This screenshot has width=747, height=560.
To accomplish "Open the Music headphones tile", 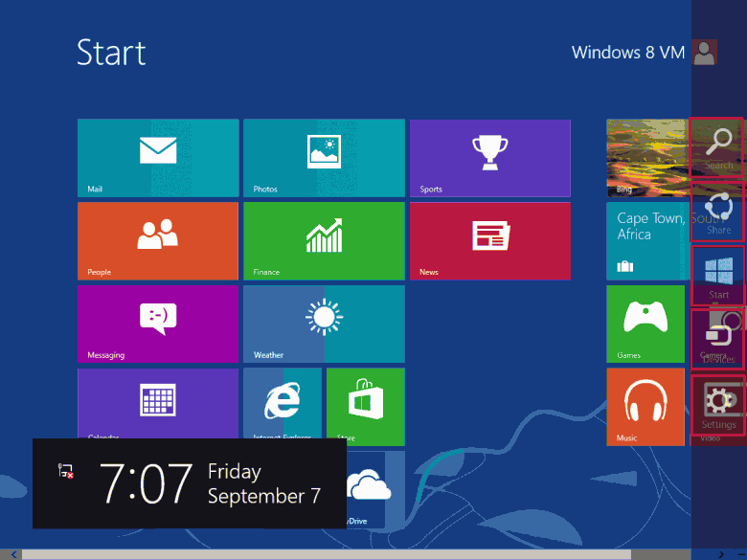I will coord(645,407).
